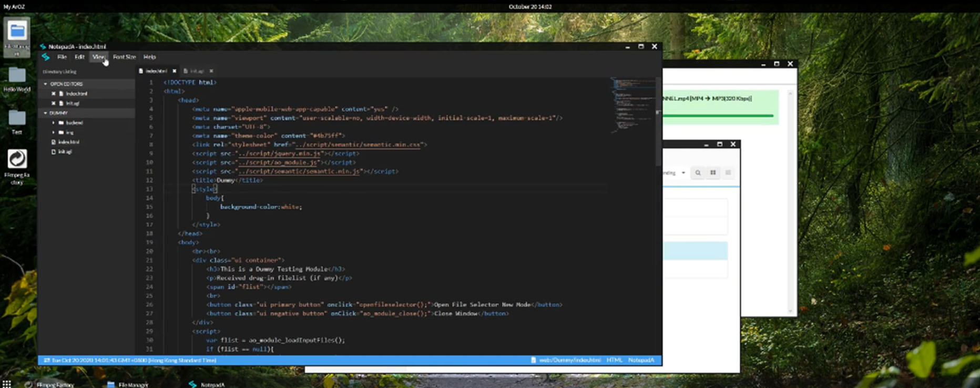Click the search icon in File Manager
Viewport: 980px width, 388px height.
[698, 172]
